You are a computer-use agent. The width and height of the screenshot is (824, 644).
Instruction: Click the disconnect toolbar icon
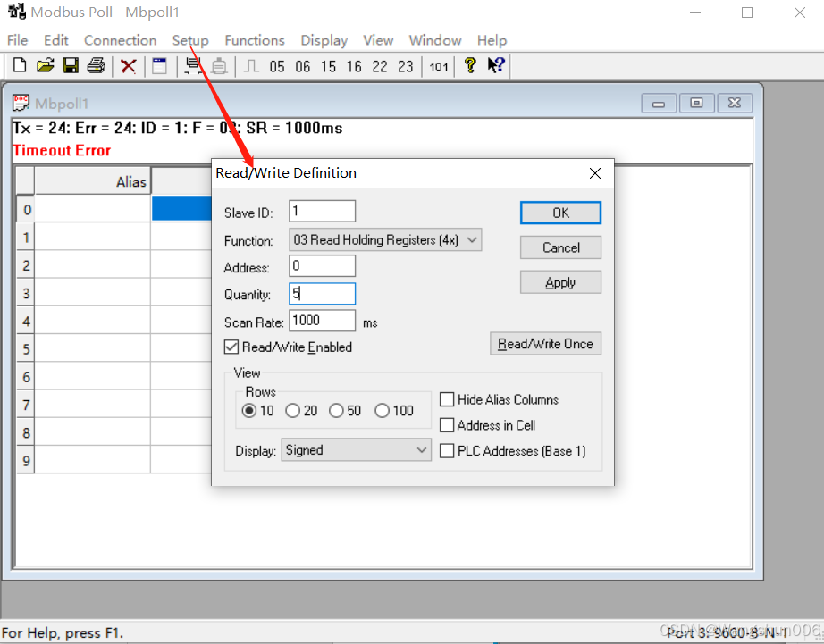tap(219, 66)
